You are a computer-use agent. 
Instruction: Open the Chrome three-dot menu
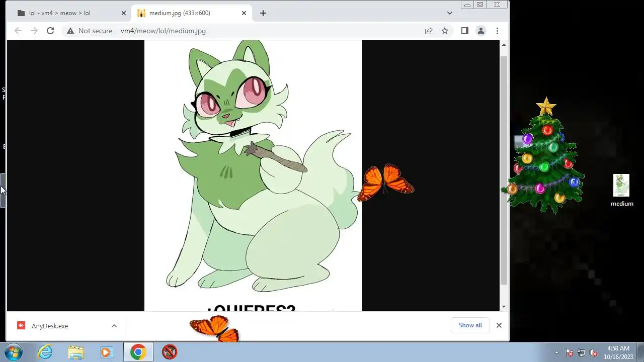(497, 31)
